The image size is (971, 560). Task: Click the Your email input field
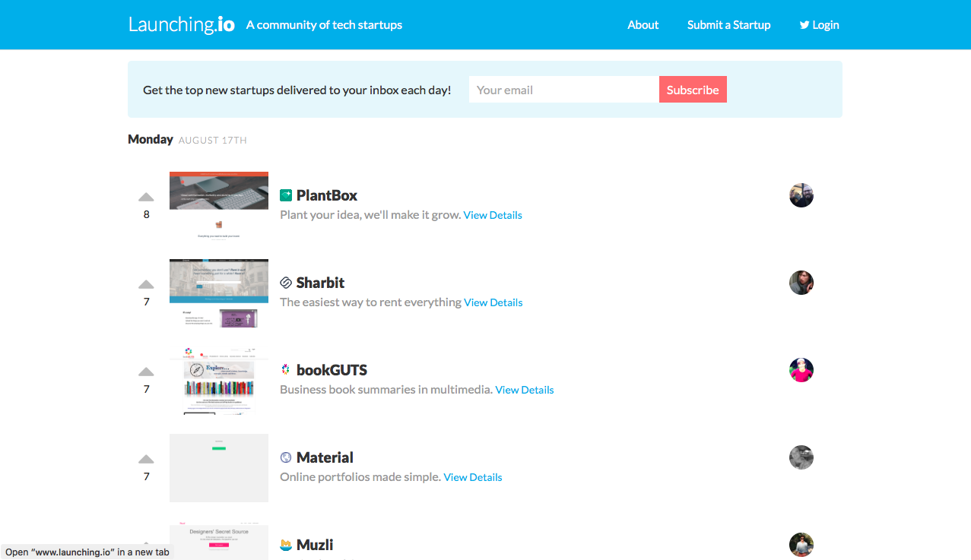coord(563,89)
